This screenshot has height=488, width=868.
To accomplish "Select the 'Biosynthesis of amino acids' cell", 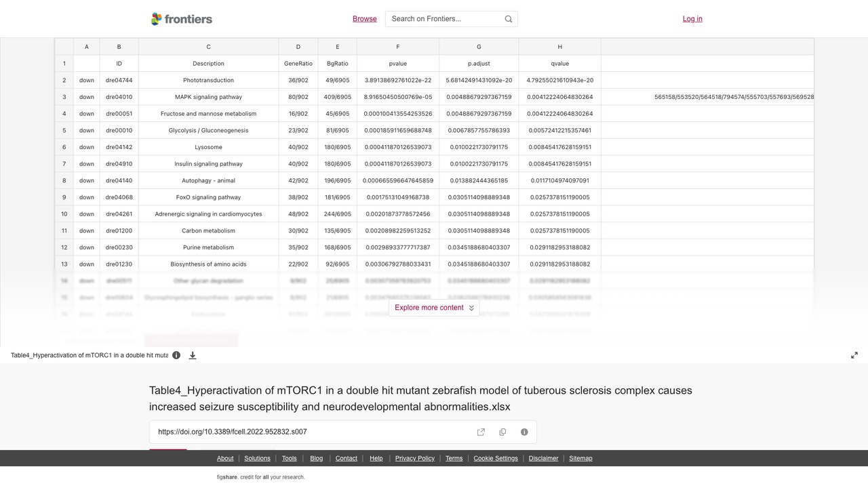I will coord(208,264).
